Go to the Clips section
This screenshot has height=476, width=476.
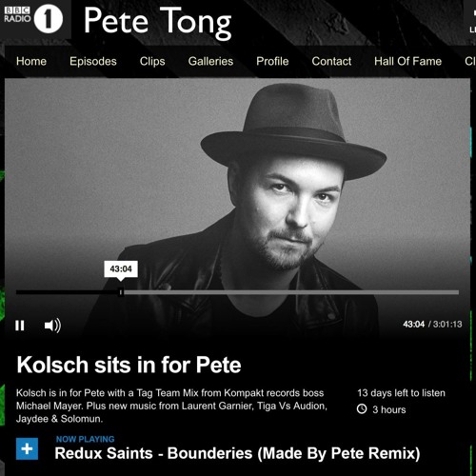click(x=152, y=61)
